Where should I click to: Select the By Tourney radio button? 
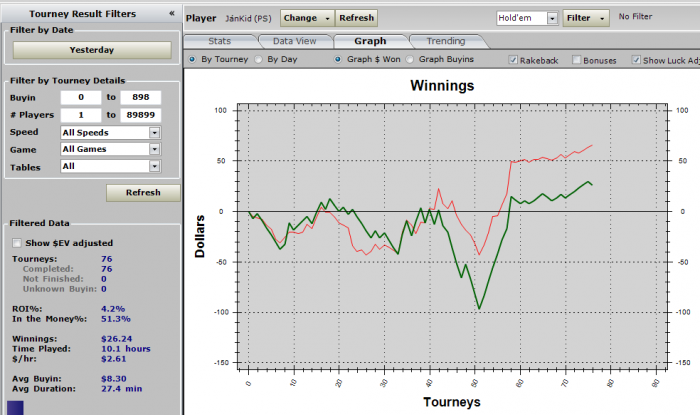click(x=192, y=59)
